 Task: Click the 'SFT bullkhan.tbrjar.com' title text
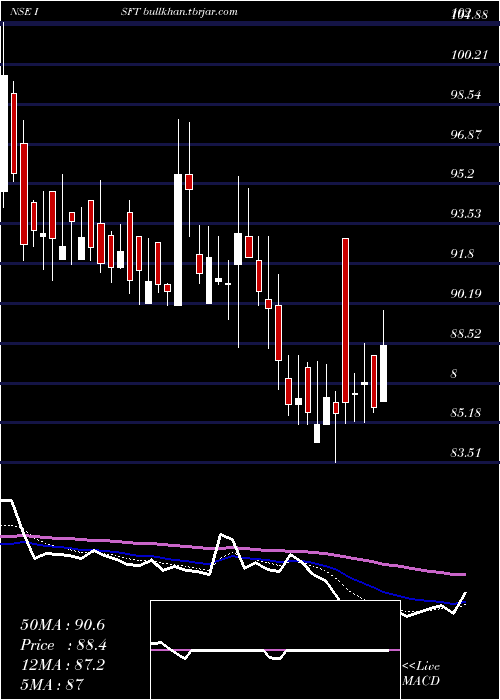click(179, 12)
